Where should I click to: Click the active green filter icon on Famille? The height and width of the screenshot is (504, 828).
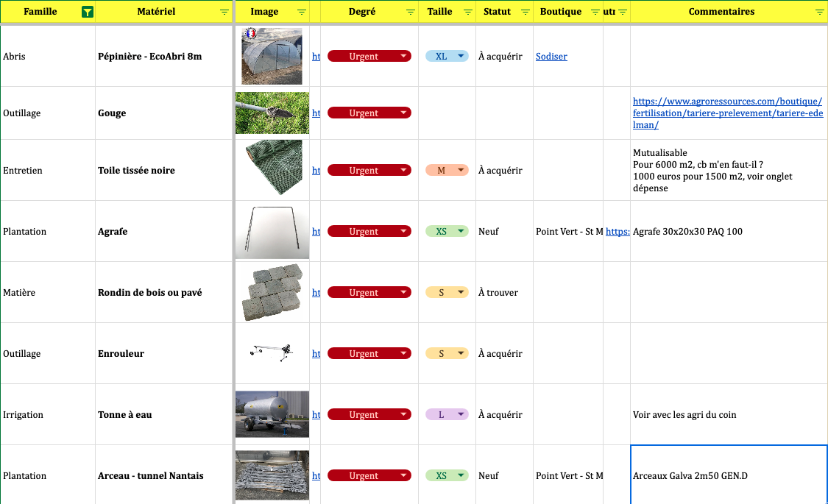point(88,12)
